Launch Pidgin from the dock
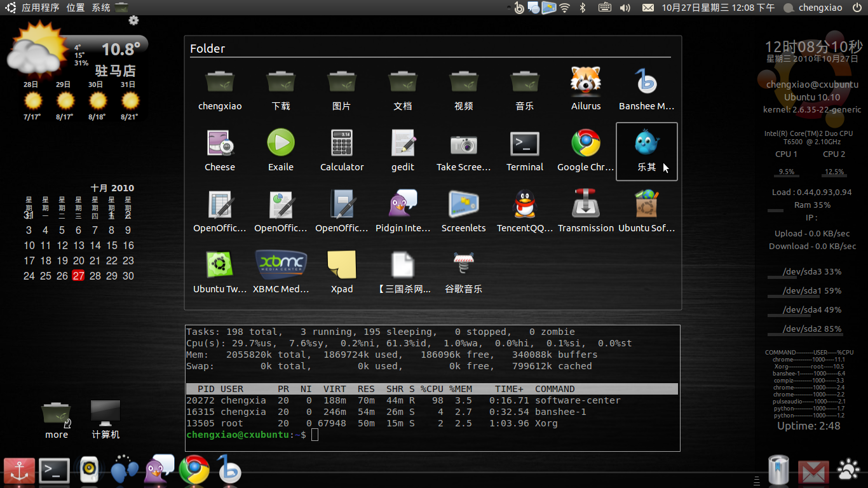The image size is (868, 488). pyautogui.click(x=159, y=470)
